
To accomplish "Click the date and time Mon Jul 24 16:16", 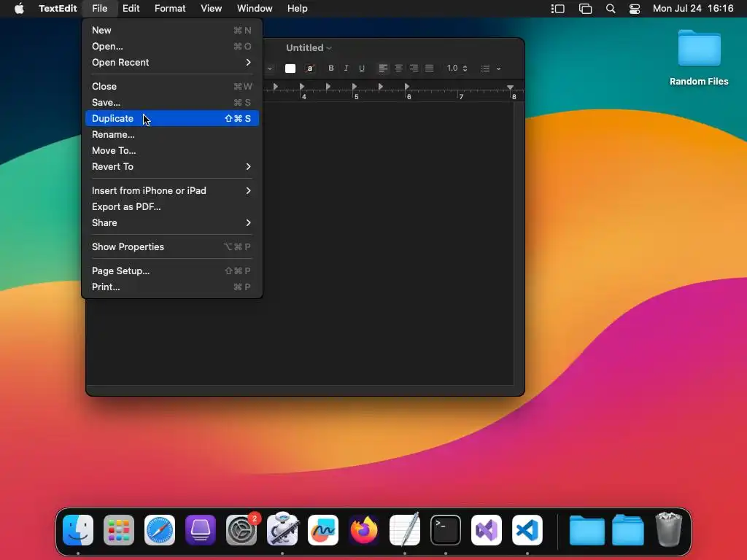I will pos(693,9).
